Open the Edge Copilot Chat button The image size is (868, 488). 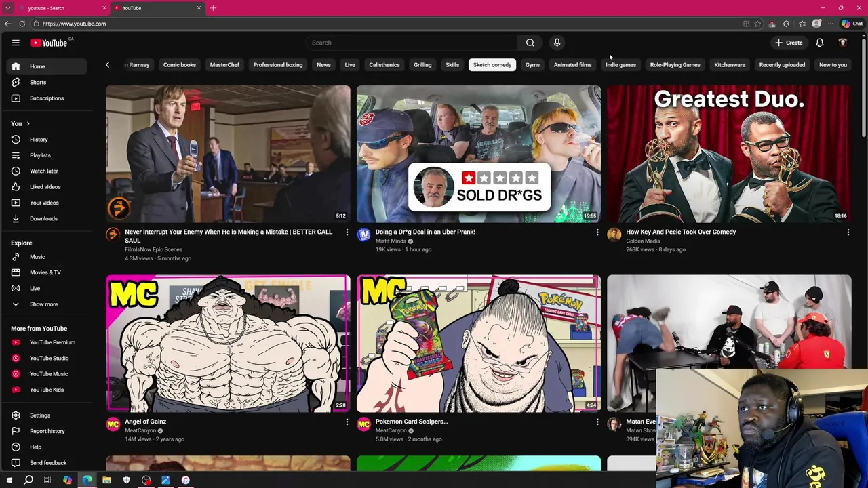(852, 24)
